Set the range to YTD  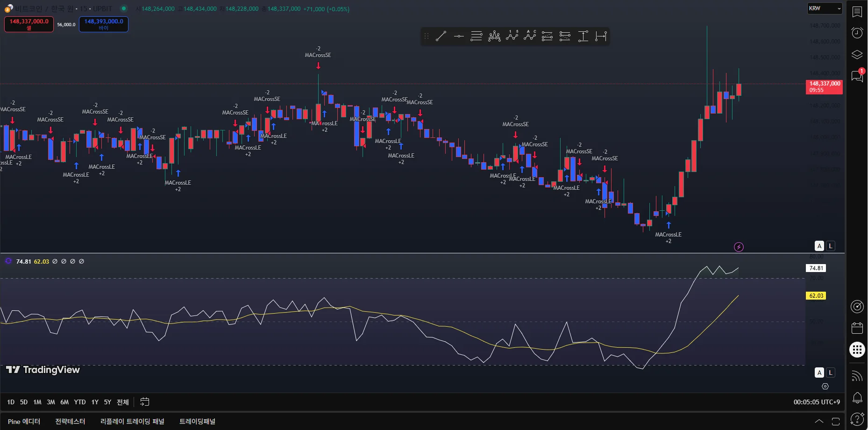[x=80, y=402]
